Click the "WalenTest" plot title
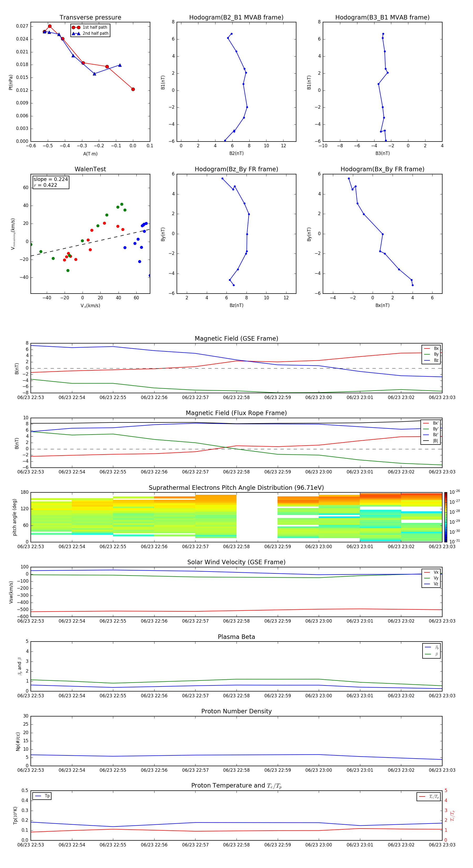 coord(90,169)
